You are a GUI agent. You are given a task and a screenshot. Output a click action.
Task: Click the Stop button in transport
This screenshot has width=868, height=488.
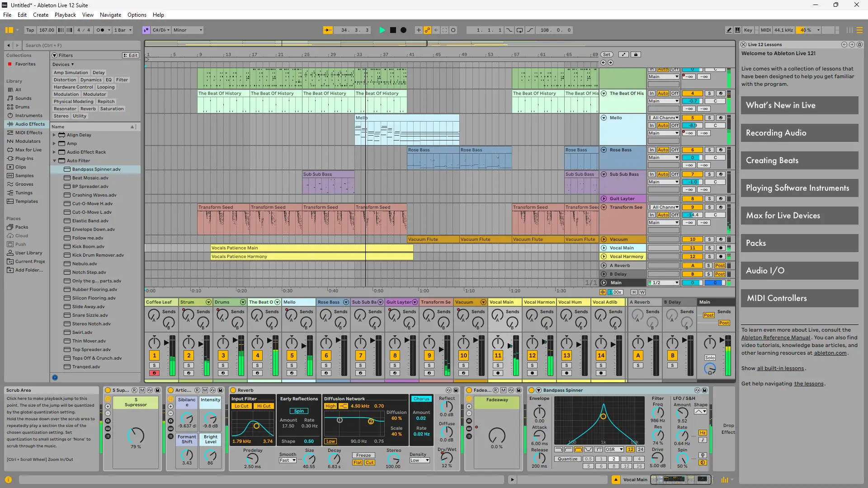(393, 30)
